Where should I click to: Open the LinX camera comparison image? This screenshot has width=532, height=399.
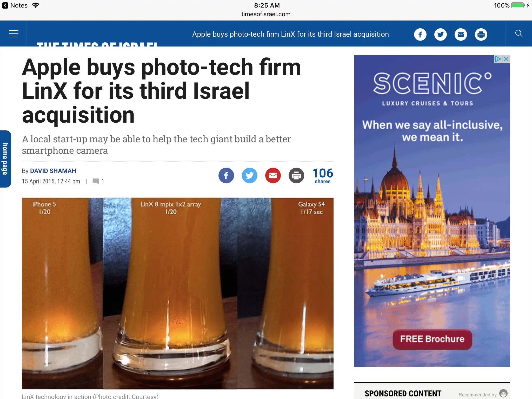click(178, 293)
